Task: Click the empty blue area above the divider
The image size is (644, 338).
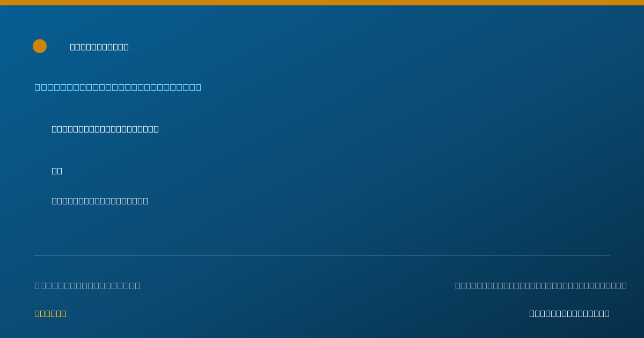Action: pyautogui.click(x=376, y=225)
